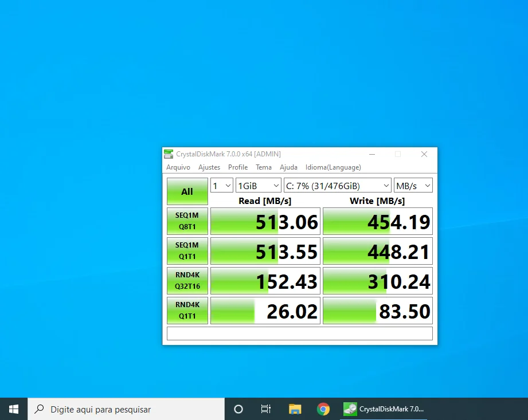Click the 454.19 sequential write result
Image resolution: width=528 pixels, height=420 pixels.
point(378,221)
